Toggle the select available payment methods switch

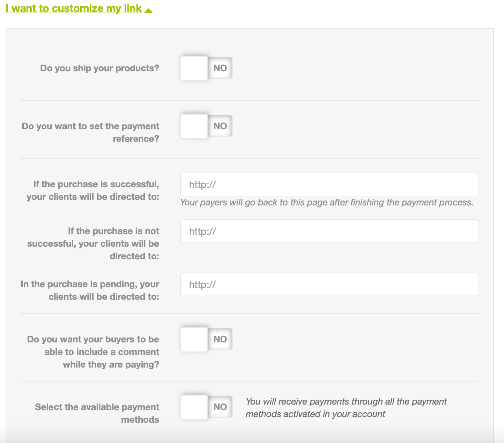tap(206, 407)
